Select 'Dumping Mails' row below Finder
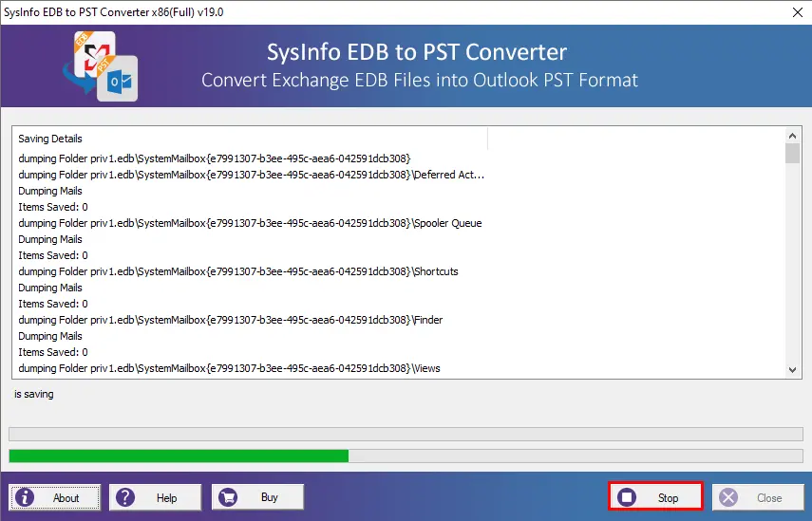The height and width of the screenshot is (521, 812). tap(50, 336)
